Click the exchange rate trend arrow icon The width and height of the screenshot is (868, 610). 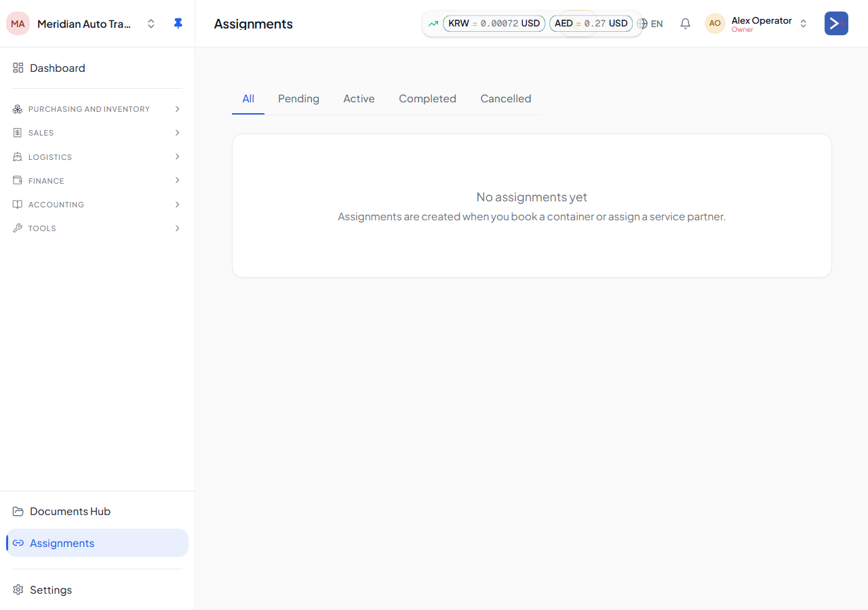click(433, 24)
